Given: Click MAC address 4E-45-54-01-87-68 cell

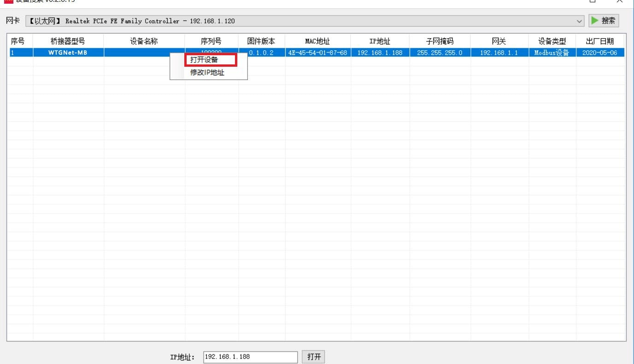Looking at the screenshot, I should click(317, 52).
